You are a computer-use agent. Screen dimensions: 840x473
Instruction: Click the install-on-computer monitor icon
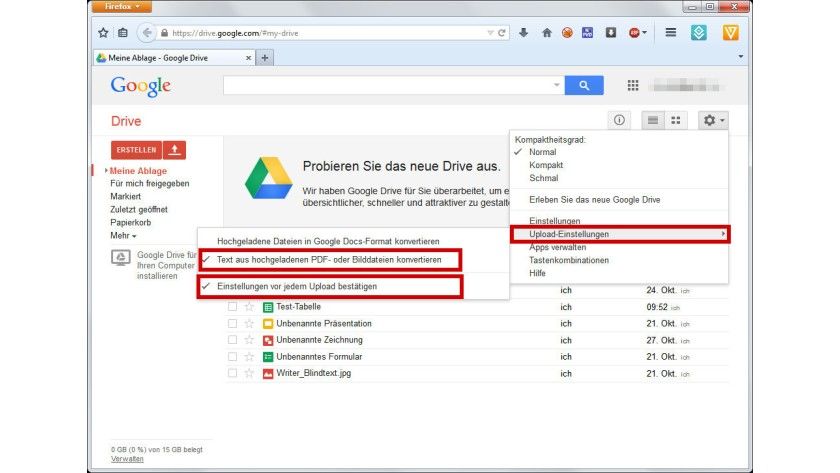[121, 258]
